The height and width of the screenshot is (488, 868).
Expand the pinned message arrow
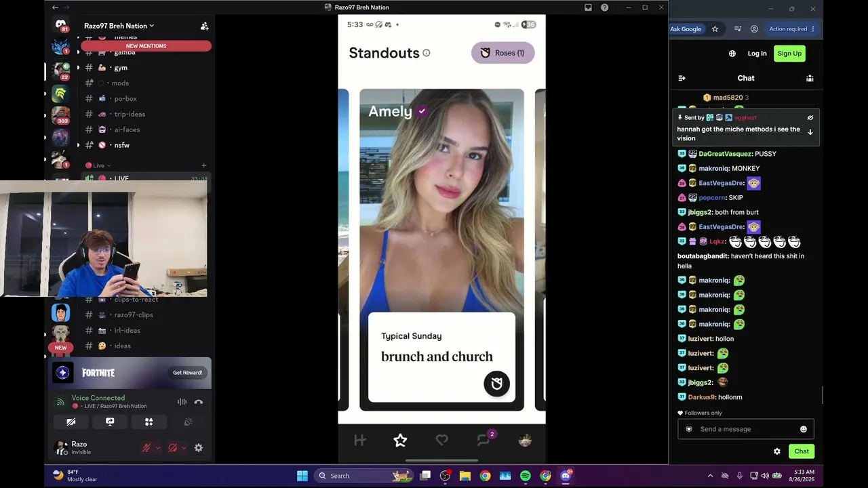[810, 132]
